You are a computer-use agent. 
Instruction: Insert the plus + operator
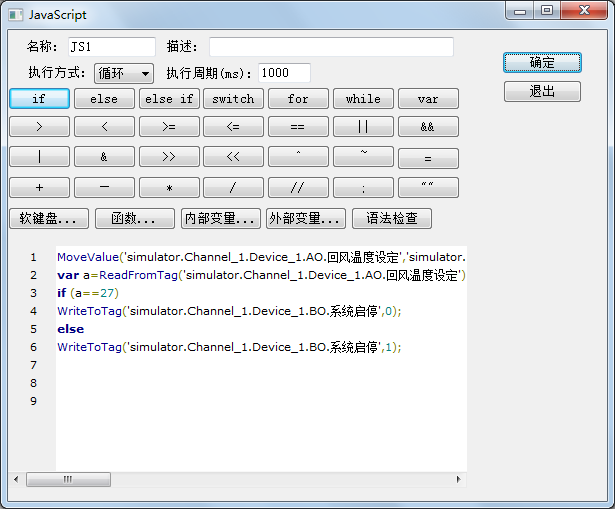coord(39,187)
